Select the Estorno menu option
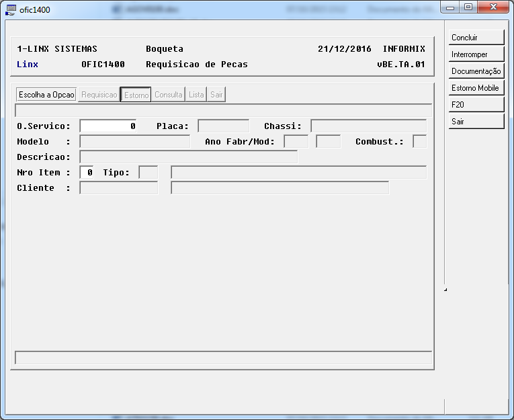Viewport: 514px width, 420px height. pyautogui.click(x=136, y=95)
